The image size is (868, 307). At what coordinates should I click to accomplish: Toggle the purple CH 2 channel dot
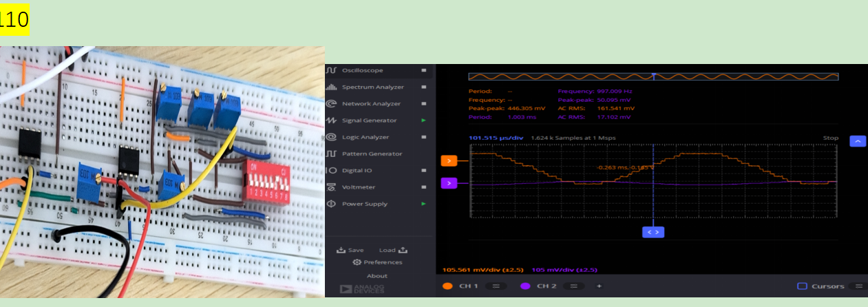[x=526, y=286]
